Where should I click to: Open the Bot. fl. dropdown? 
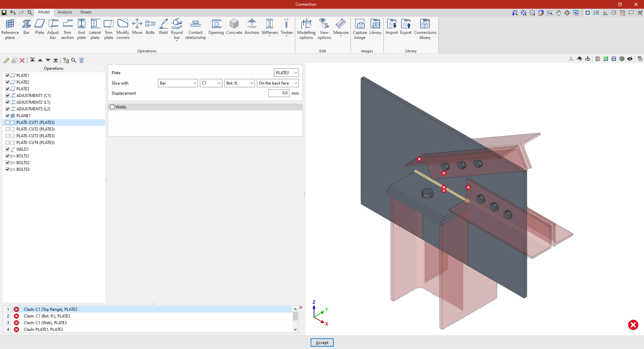239,83
